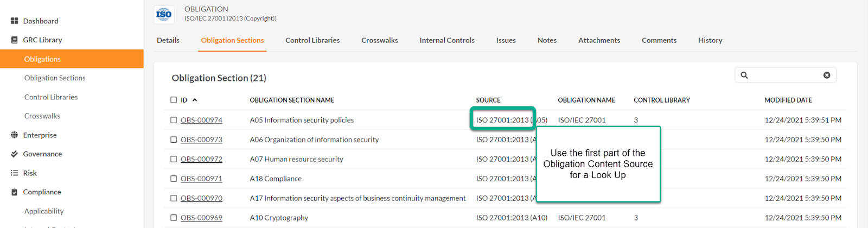
Task: Sort by Control Library column header
Action: pos(662,100)
